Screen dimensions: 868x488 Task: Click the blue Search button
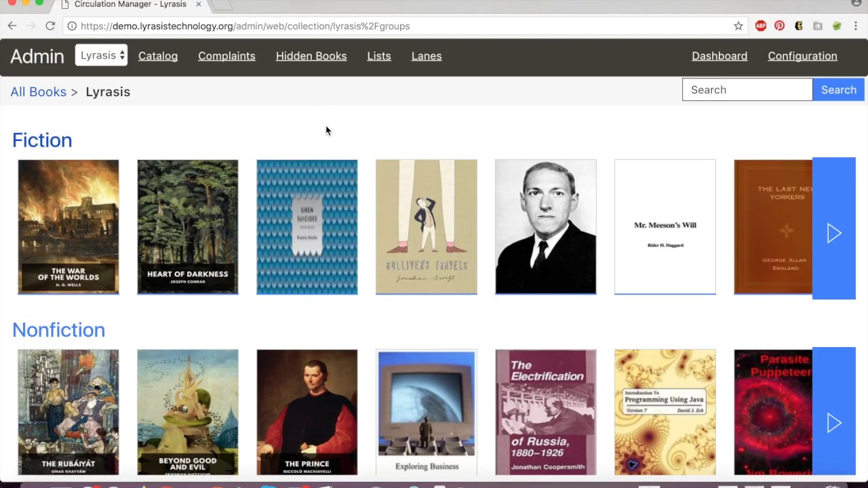(x=838, y=89)
